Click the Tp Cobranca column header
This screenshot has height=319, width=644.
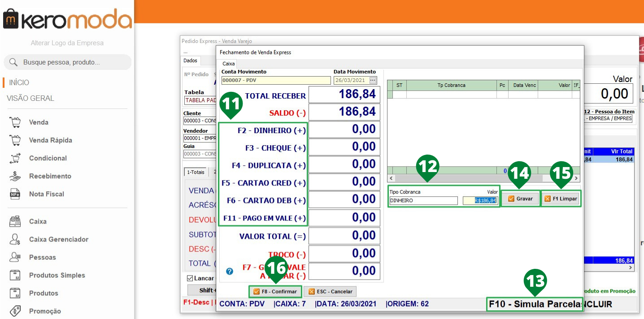pos(451,85)
